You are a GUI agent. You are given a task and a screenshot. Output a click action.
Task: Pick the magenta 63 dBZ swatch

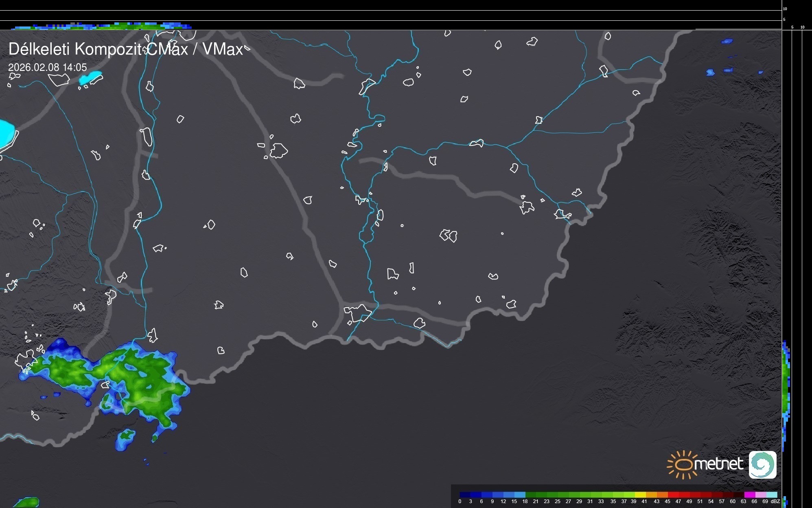(x=749, y=495)
